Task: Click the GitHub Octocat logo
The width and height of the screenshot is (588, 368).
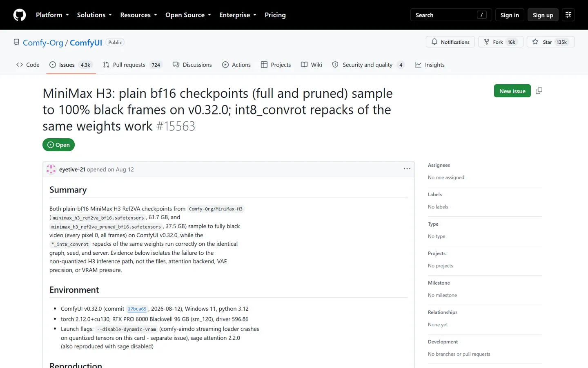Action: (20, 15)
